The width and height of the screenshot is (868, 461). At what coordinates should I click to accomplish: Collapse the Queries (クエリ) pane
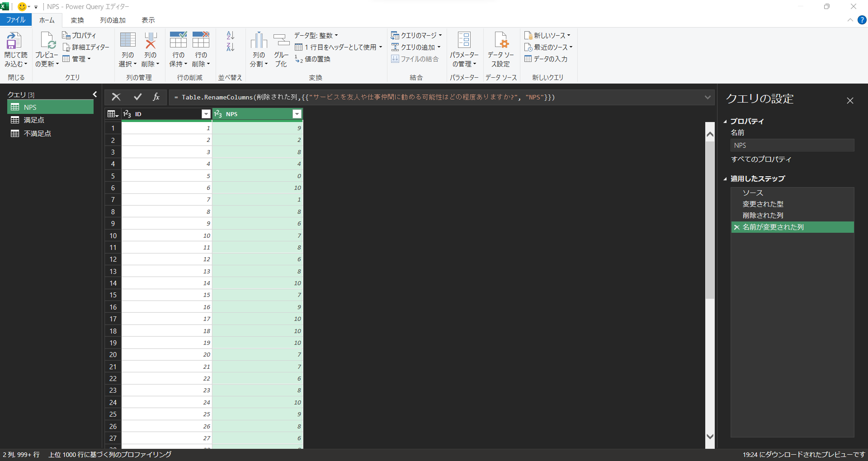click(x=95, y=94)
